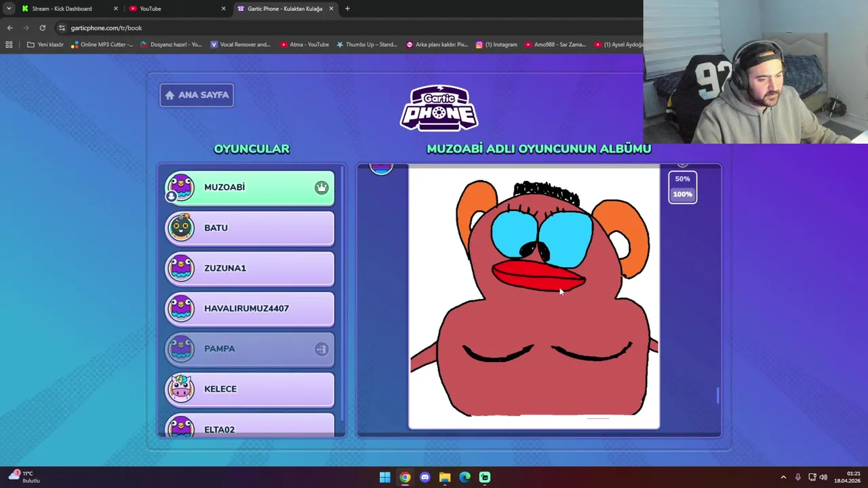Select player MUZOABİ in the list

[250, 188]
